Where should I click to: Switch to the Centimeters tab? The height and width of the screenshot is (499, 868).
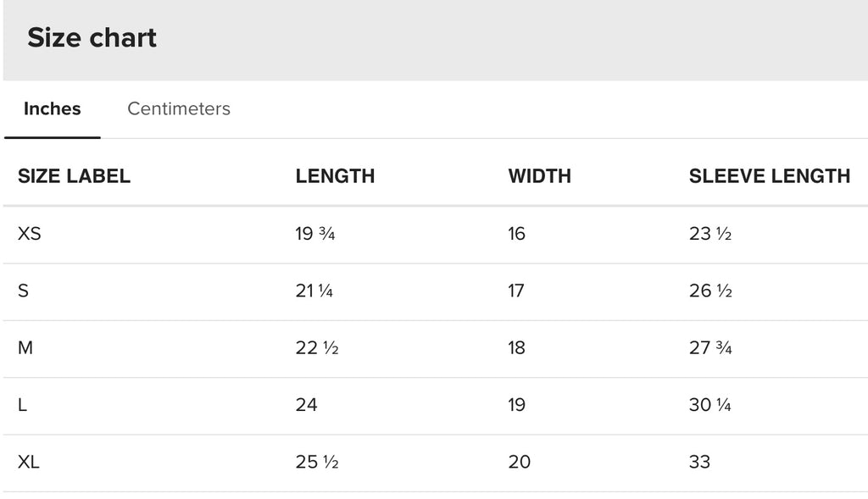[x=178, y=108]
